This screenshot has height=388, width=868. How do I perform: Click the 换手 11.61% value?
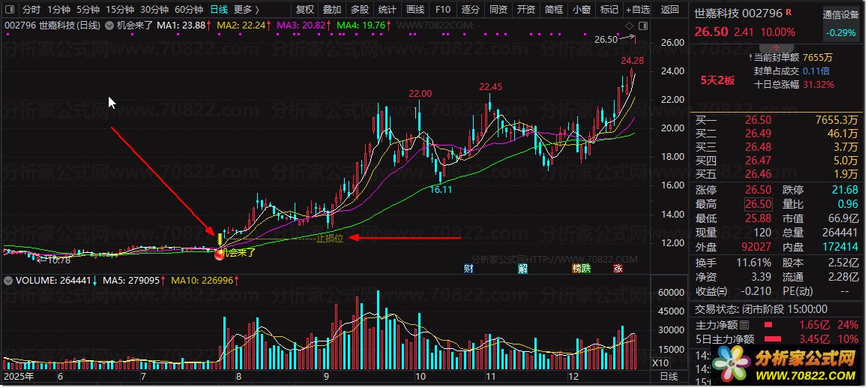(753, 262)
